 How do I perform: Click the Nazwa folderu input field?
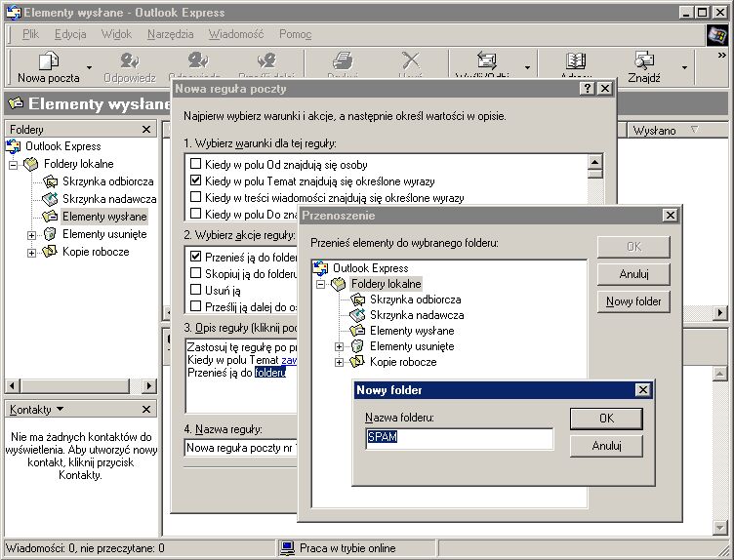pos(459,438)
